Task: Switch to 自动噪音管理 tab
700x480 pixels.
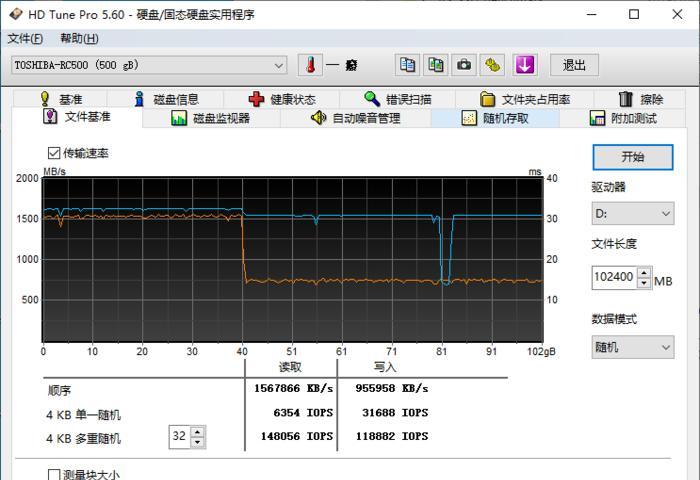Action: click(x=355, y=118)
